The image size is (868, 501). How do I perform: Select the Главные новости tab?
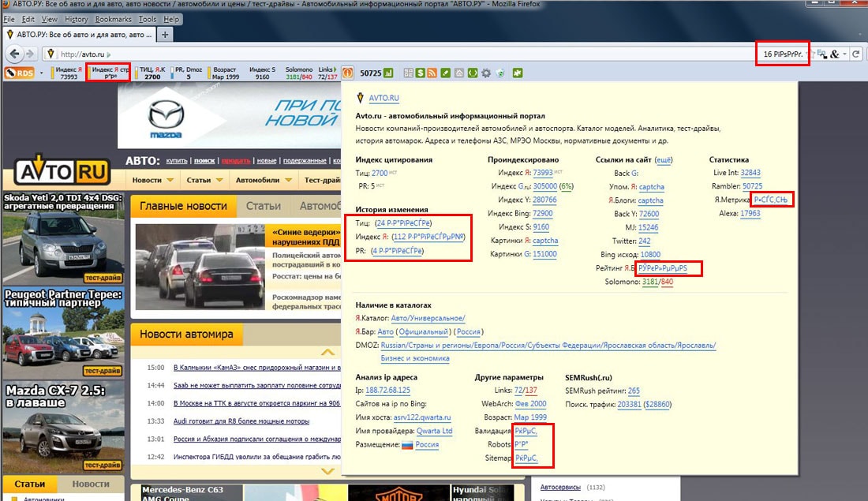click(183, 206)
